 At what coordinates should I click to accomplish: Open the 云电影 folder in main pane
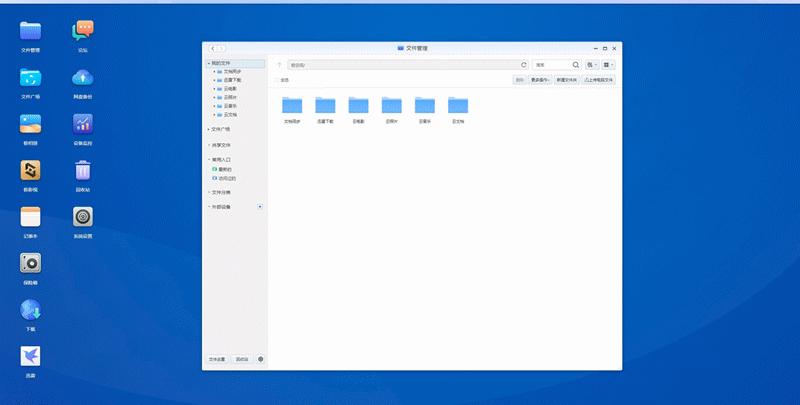358,105
